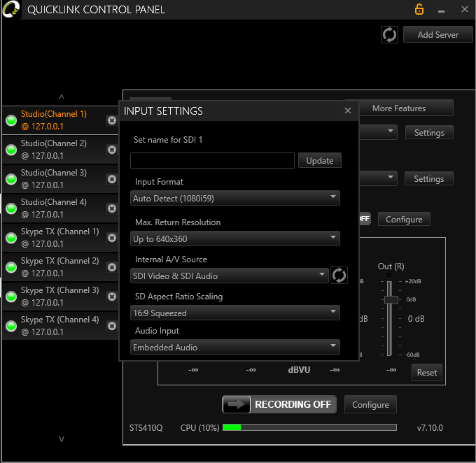Toggle the RECORDING OFF switch
The height and width of the screenshot is (463, 476).
coord(279,404)
